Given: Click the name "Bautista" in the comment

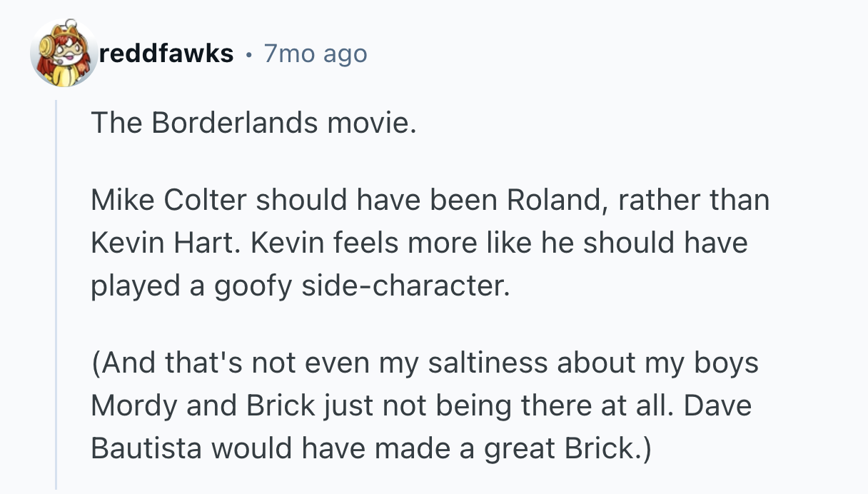Looking at the screenshot, I should [146, 448].
